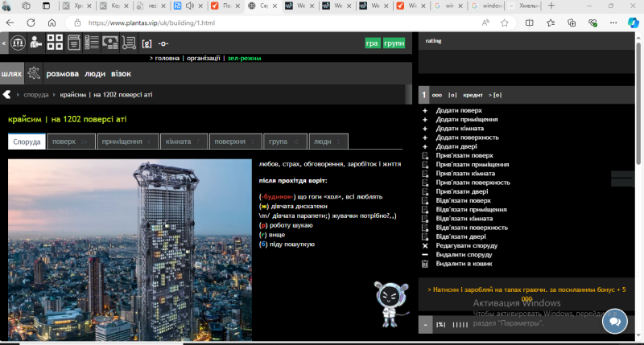Image resolution: width=644 pixels, height=345 pixels.
Task: Click the minus button in bottom right panel
Action: coord(425,324)
